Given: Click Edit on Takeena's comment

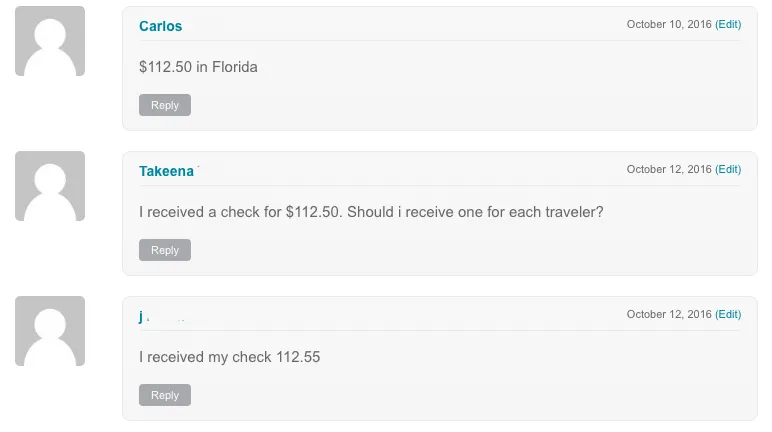Looking at the screenshot, I should [728, 169].
